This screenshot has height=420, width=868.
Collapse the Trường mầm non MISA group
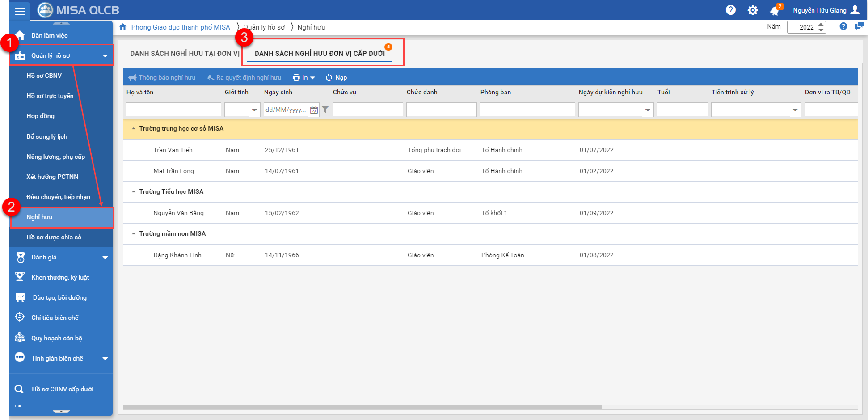click(134, 234)
